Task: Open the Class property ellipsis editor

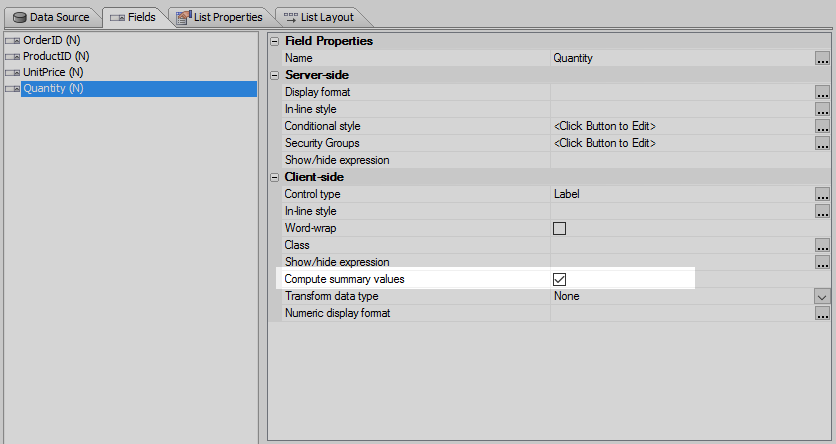Action: coord(822,245)
